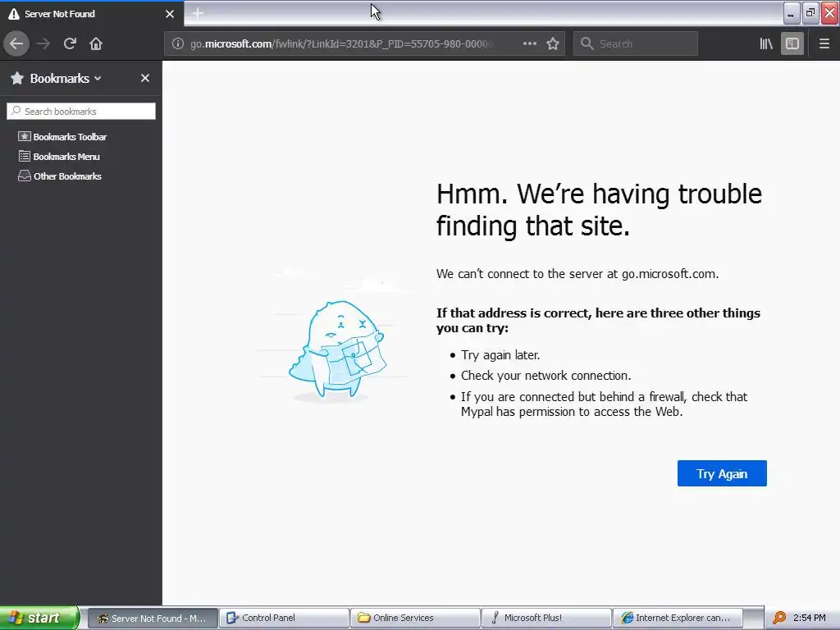Open Bookmarks Menu folder
This screenshot has height=630, width=840.
pyautogui.click(x=59, y=157)
